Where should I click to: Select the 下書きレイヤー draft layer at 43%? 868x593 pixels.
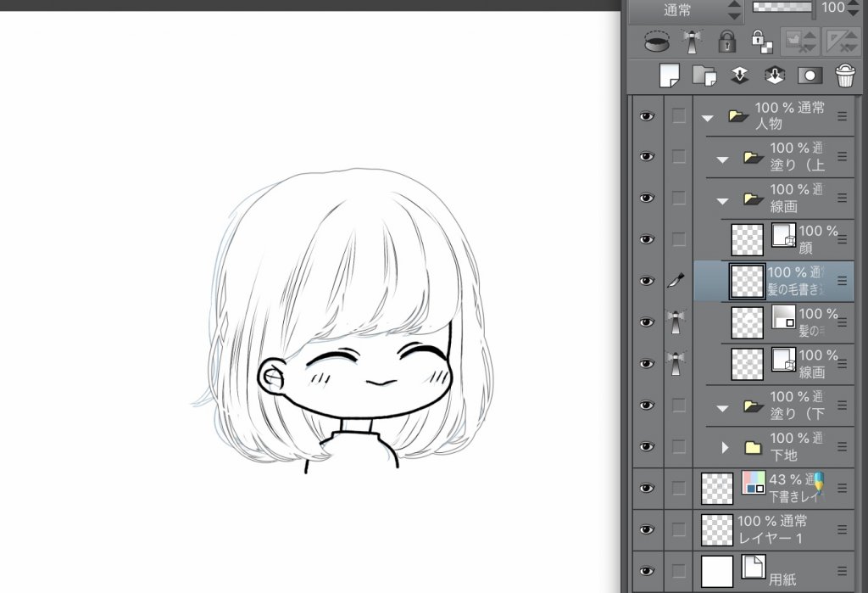(788, 488)
